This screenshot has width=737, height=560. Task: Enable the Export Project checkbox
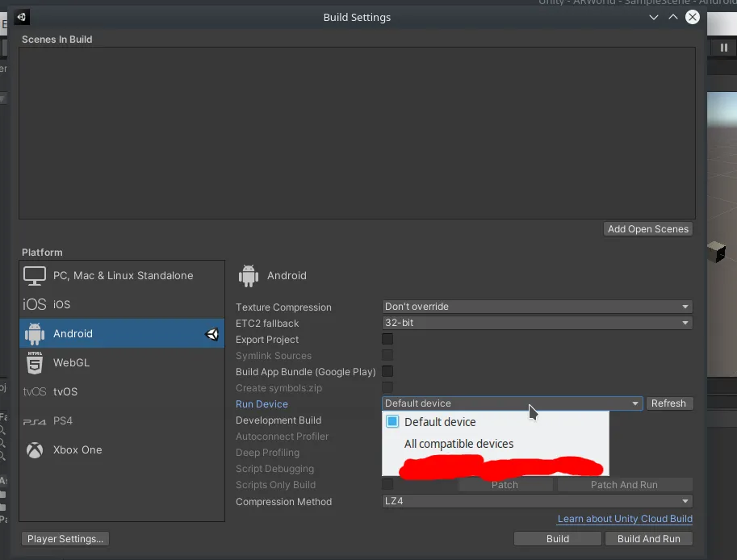387,339
